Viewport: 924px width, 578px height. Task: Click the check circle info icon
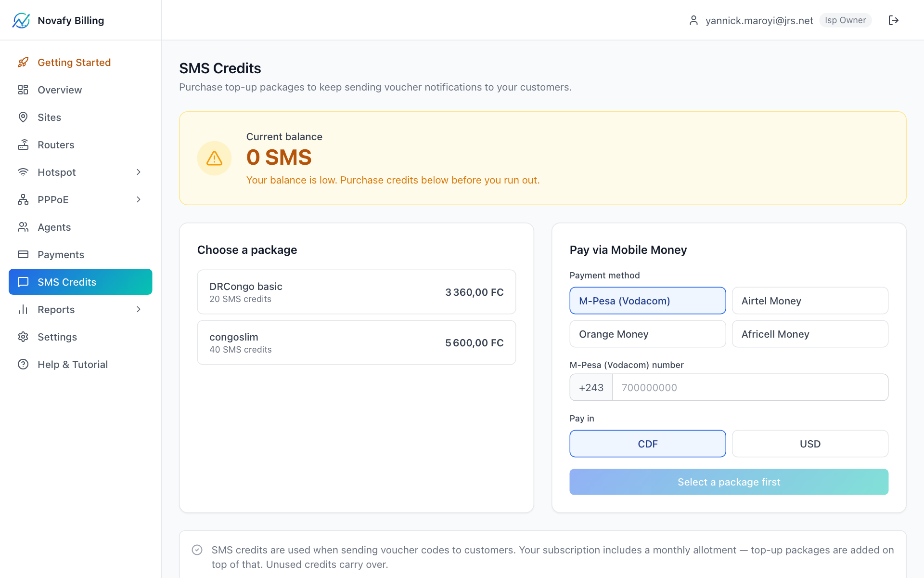tap(197, 550)
